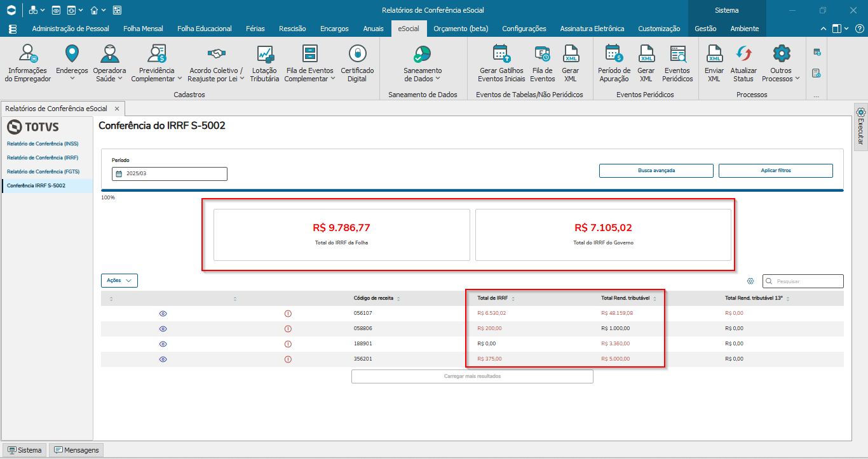Screen dimensions: 868x459
Task: Open Relatório de Conferência (FGTS) in sidebar
Action: pos(43,171)
